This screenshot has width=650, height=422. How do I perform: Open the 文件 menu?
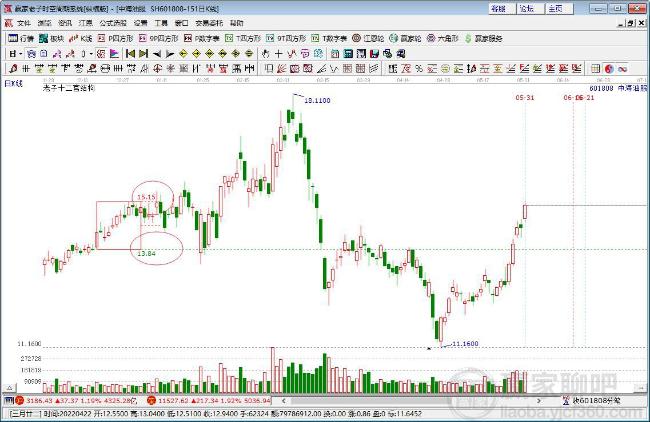coord(24,23)
